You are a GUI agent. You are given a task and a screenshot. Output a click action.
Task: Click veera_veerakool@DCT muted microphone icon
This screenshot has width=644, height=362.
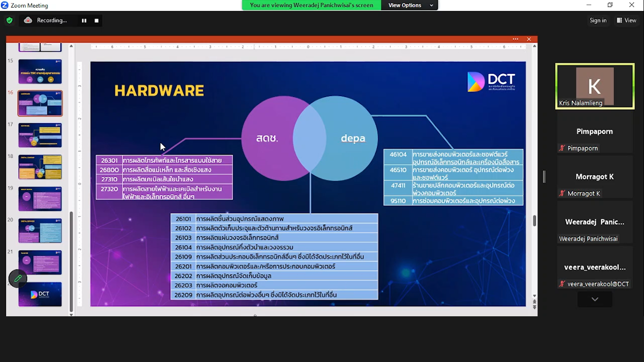pos(562,284)
